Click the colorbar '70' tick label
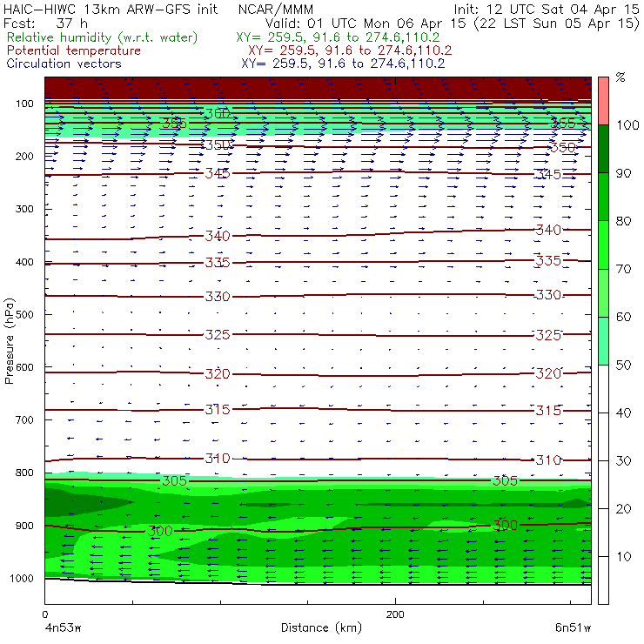Image resolution: width=644 pixels, height=644 pixels. [x=623, y=269]
